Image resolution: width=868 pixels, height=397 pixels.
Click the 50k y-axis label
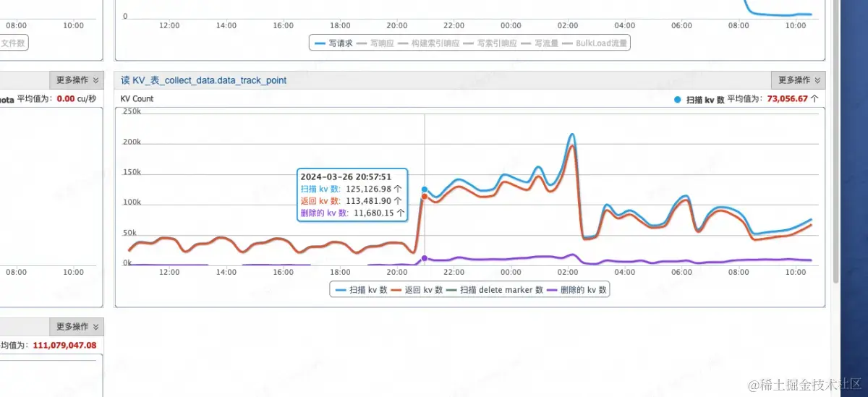[x=129, y=233]
